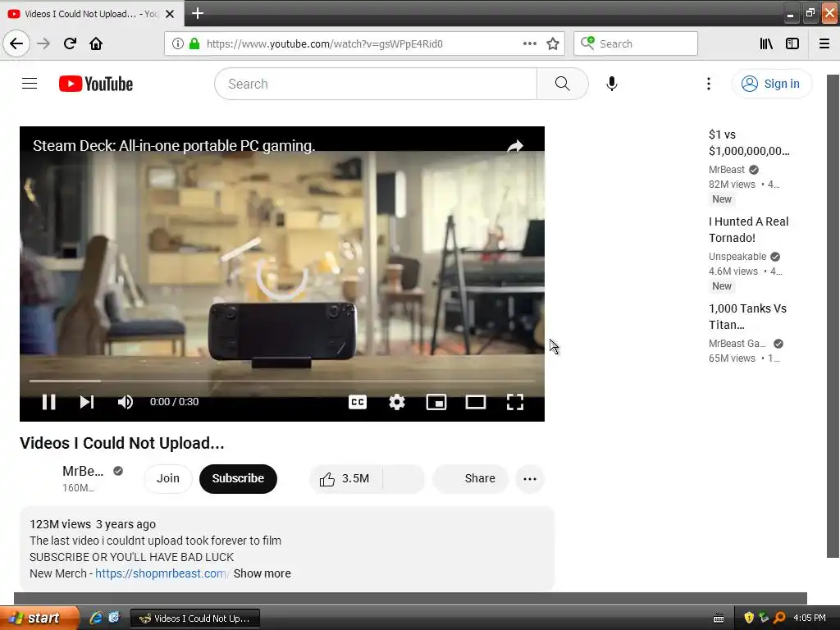Click the YouTube magnifier search button
Image resolution: width=840 pixels, height=630 pixels.
coord(563,84)
